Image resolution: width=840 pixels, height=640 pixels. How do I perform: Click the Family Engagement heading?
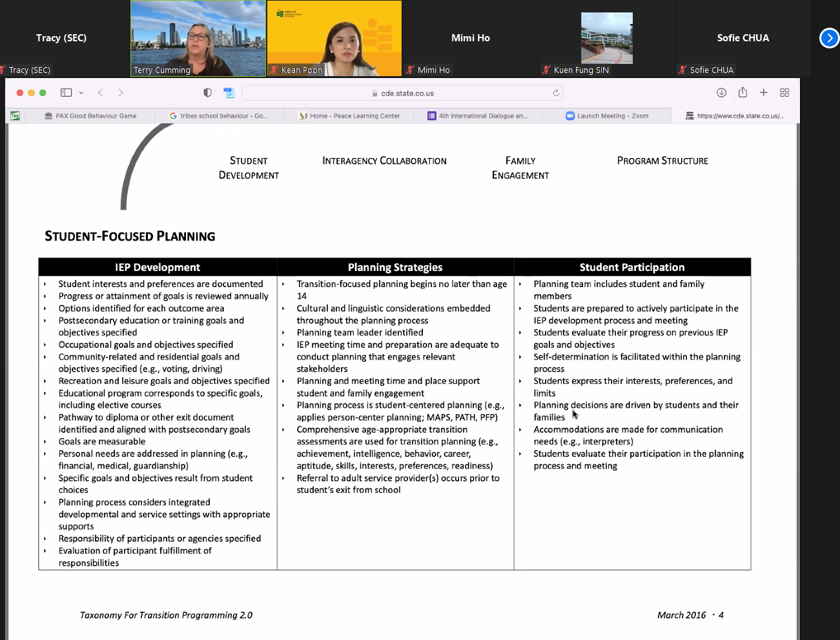point(520,168)
